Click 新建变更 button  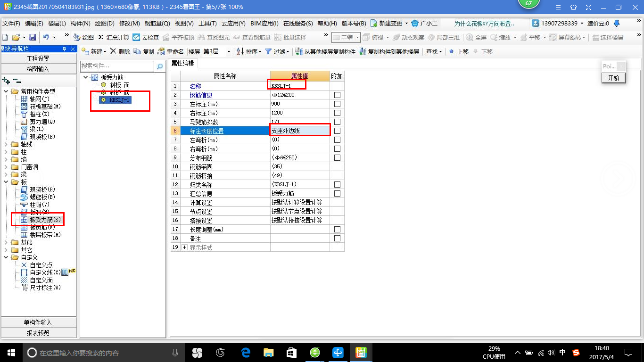[389, 24]
